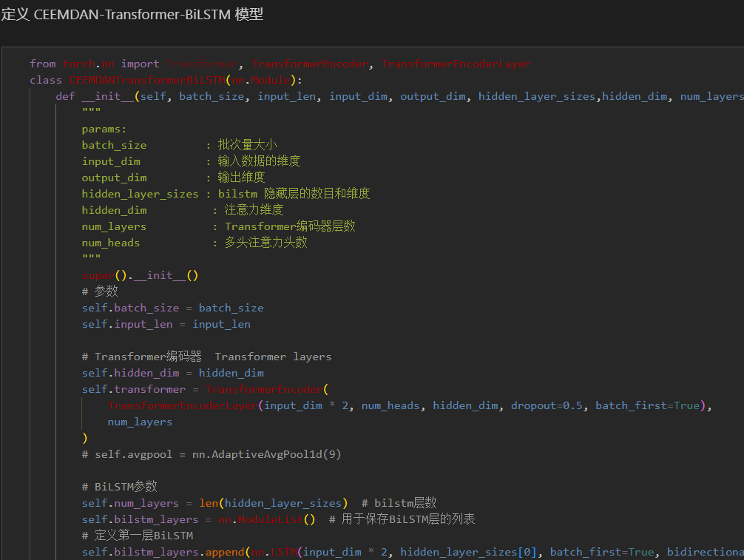Image resolution: width=744 pixels, height=560 pixels.
Task: Click the '多头注意力头数' description text
Action: pos(266,243)
